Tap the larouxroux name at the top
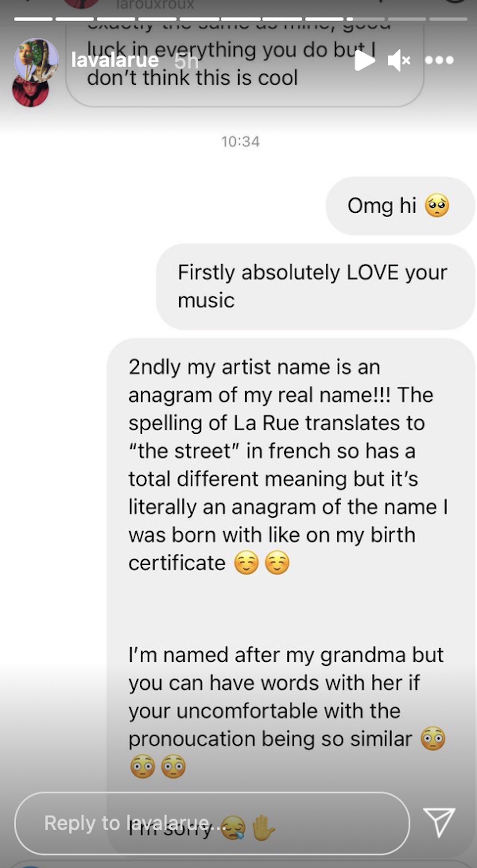 click(x=155, y=4)
